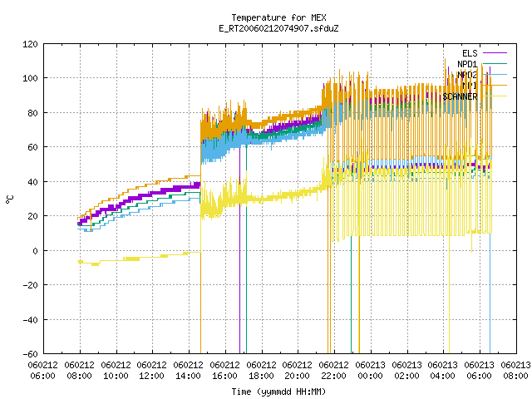Click the "Time (yymmdd HH:MM)" x-axis label

click(278, 392)
